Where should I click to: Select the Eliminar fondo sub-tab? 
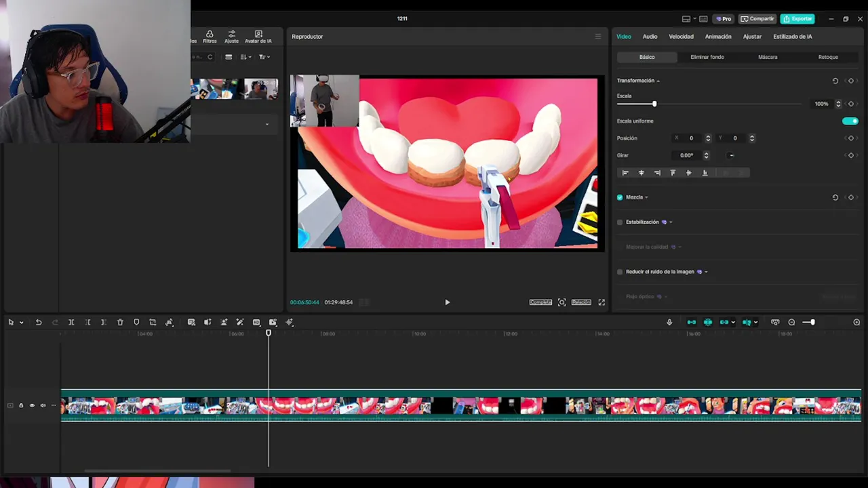[x=707, y=57]
